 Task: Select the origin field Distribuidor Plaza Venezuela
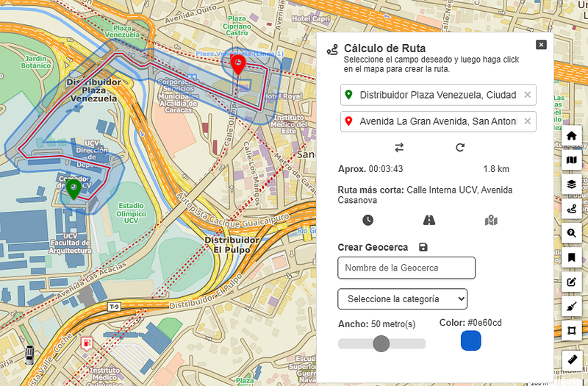point(438,95)
